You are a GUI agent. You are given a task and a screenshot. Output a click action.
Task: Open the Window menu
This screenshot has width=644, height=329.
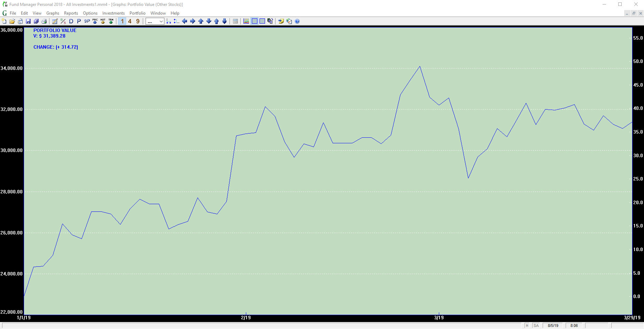click(x=158, y=13)
